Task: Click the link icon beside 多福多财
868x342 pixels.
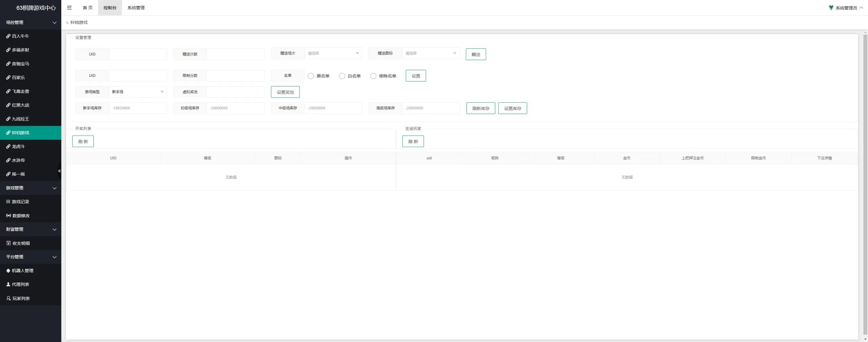Action: coord(8,50)
